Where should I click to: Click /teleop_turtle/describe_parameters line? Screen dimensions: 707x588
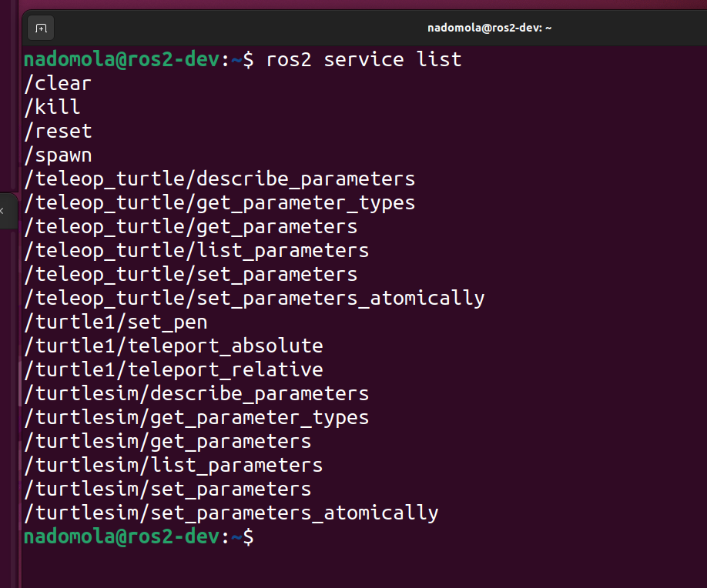coord(219,179)
